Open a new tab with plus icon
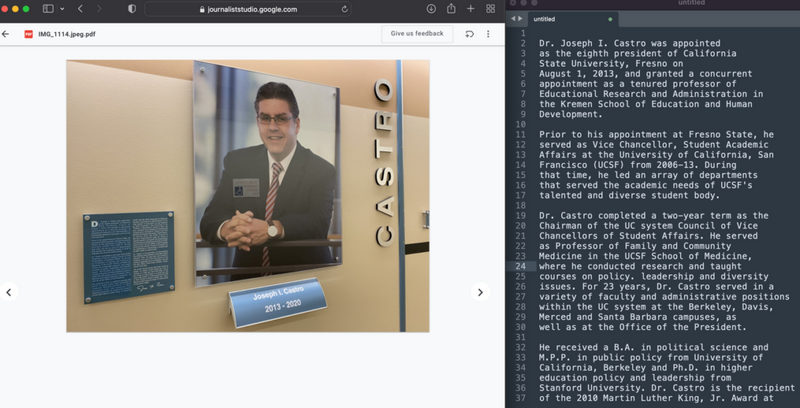 pyautogui.click(x=470, y=9)
